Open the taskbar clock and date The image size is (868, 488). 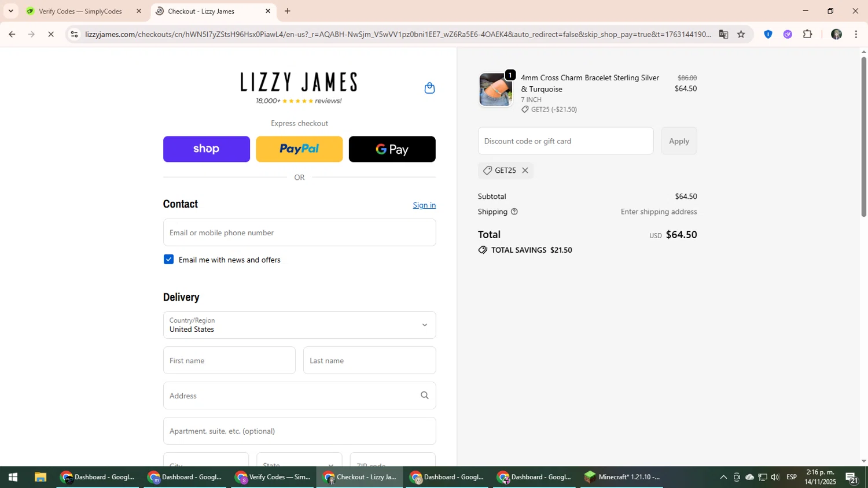click(820, 477)
